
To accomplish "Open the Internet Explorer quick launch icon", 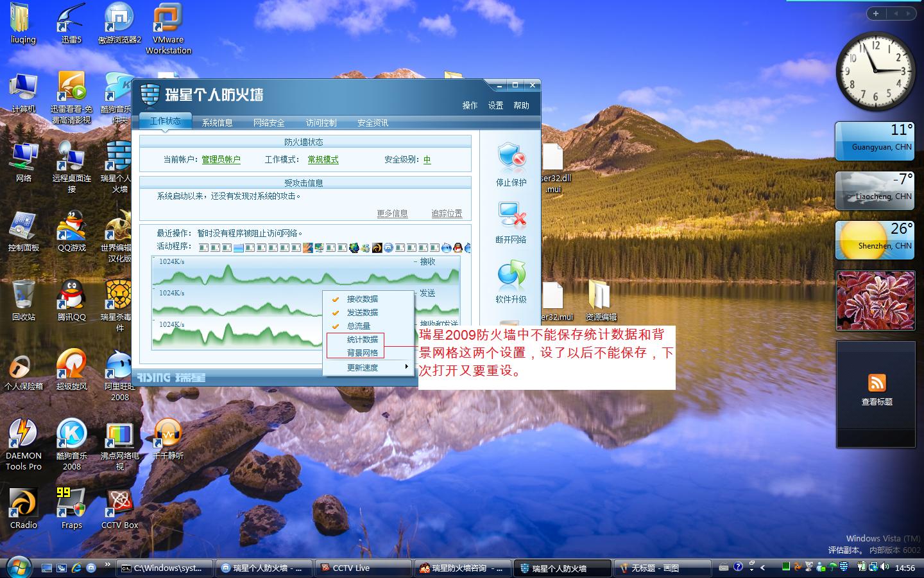I will pos(76,568).
